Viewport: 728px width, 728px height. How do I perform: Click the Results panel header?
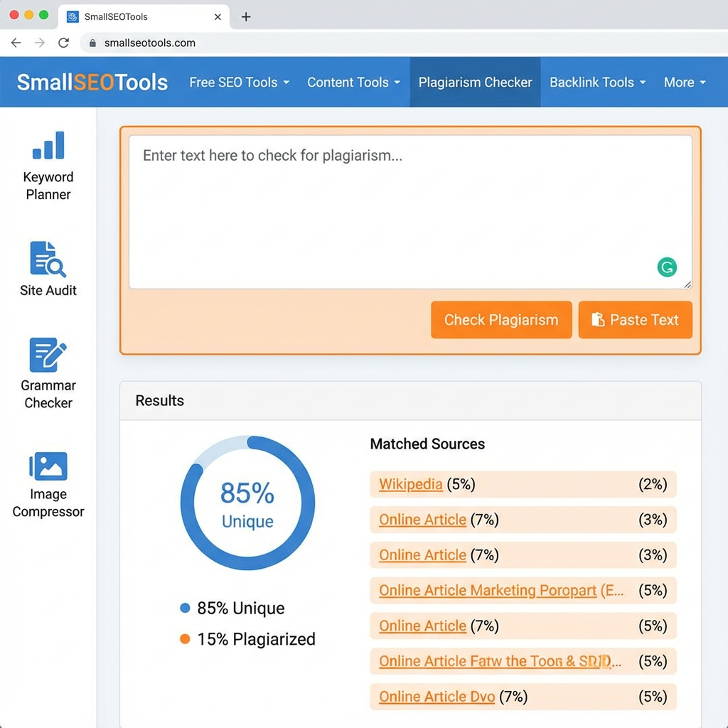click(x=410, y=401)
